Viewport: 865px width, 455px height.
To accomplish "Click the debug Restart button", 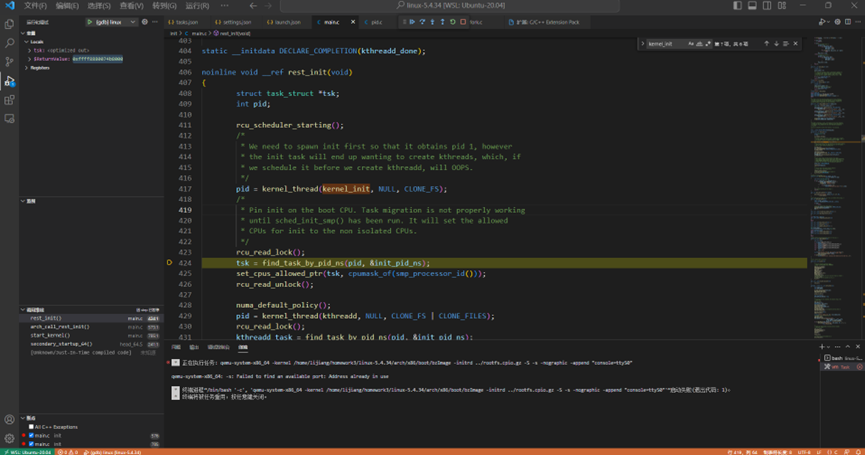I will (453, 21).
